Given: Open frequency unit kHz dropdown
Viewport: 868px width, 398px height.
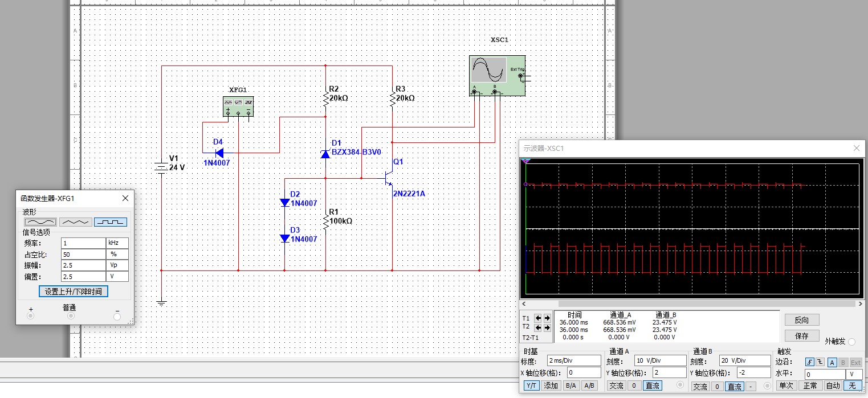Looking at the screenshot, I should (x=117, y=243).
